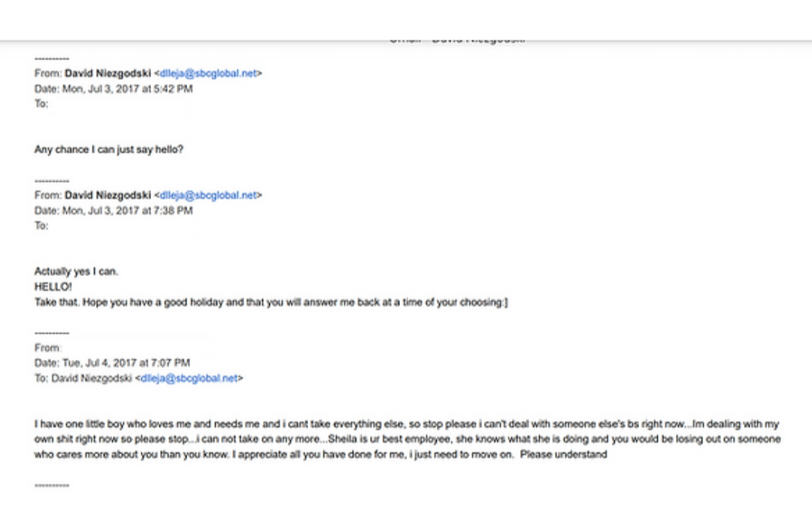Viewport: 812px width, 525px height.
Task: Click the partially hidden page title at the top
Action: (x=456, y=40)
